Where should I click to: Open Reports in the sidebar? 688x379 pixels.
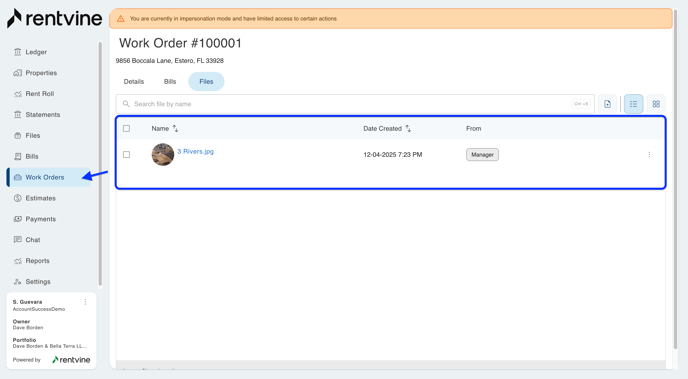[37, 261]
